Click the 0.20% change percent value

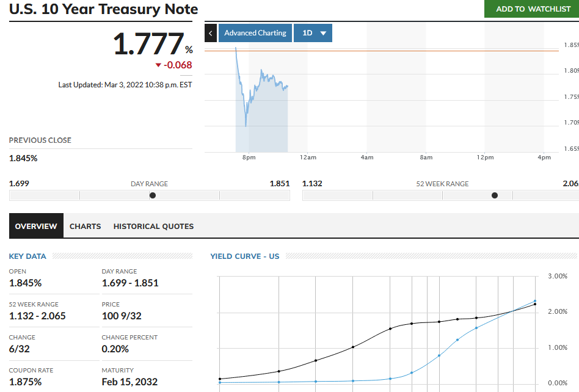point(115,349)
